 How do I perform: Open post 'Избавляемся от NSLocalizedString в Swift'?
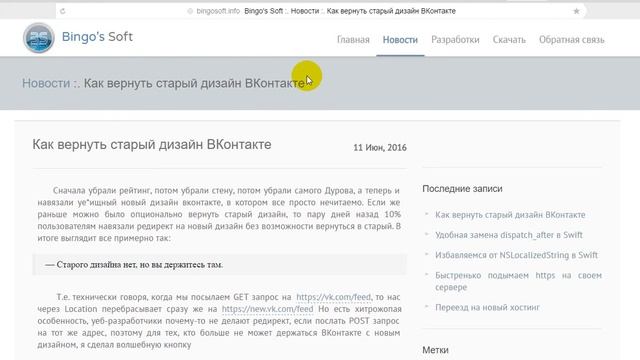coord(516,255)
